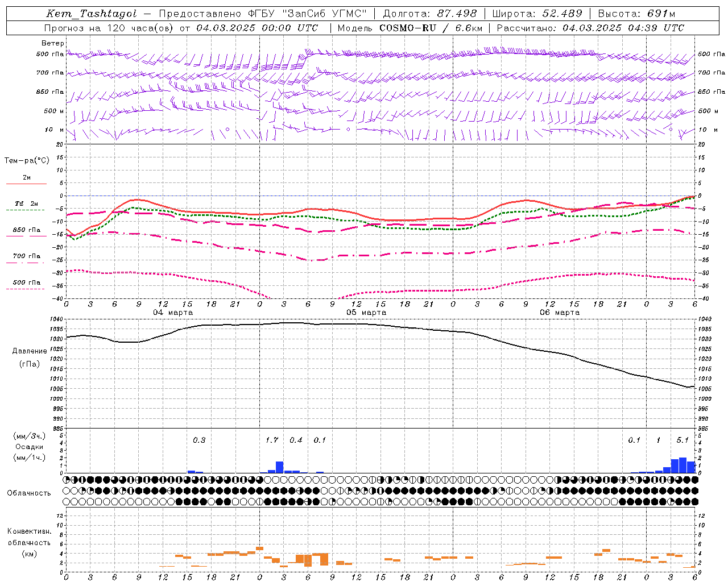Viewport: 728px width, 582px height.
Task: Click the (гПа) unit label under Давление
Action: (30, 364)
